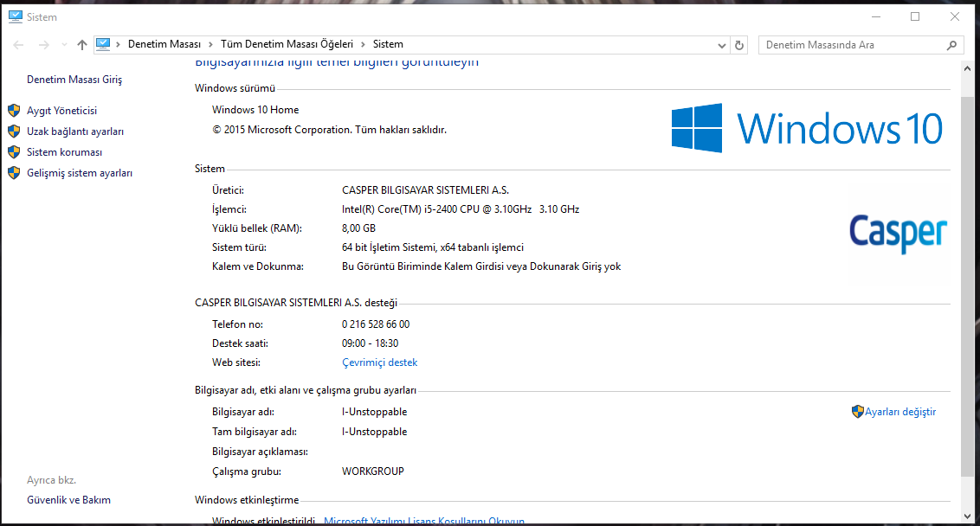Viewport: 980px width, 526px height.
Task: Refresh the Sistem page
Action: pos(739,45)
